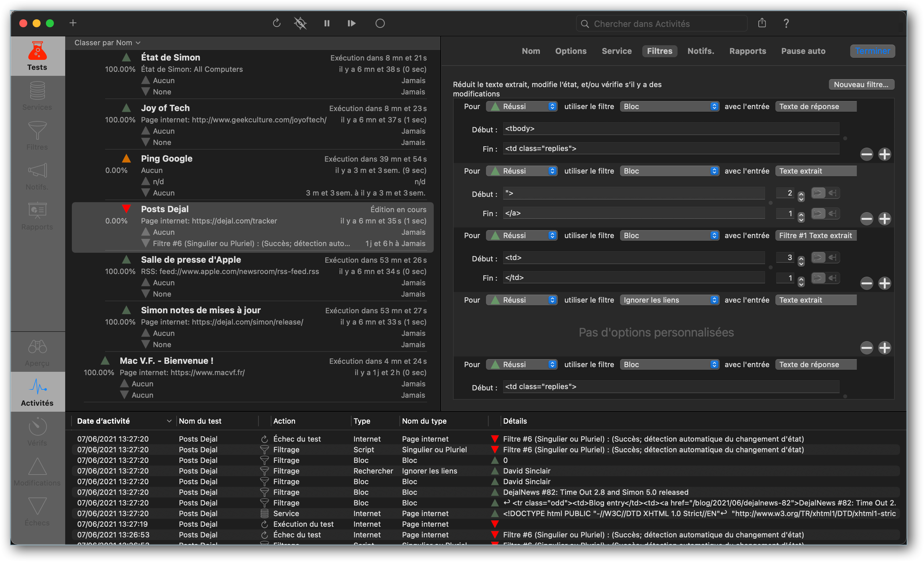This screenshot has height=562, width=924.
Task: Remove the Ignorer les liens filter
Action: coord(867,348)
